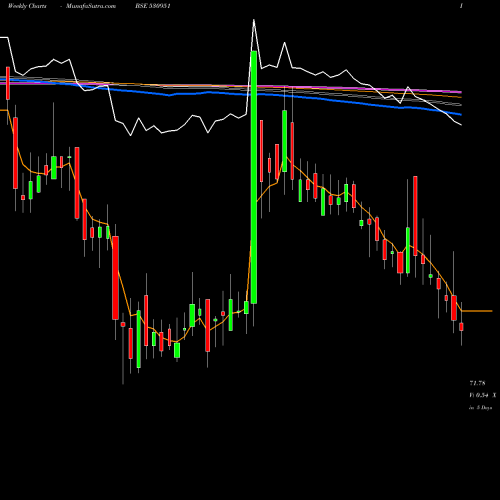
Task: Click the 'MunafaSutra.com' label
Action: click(91, 6)
